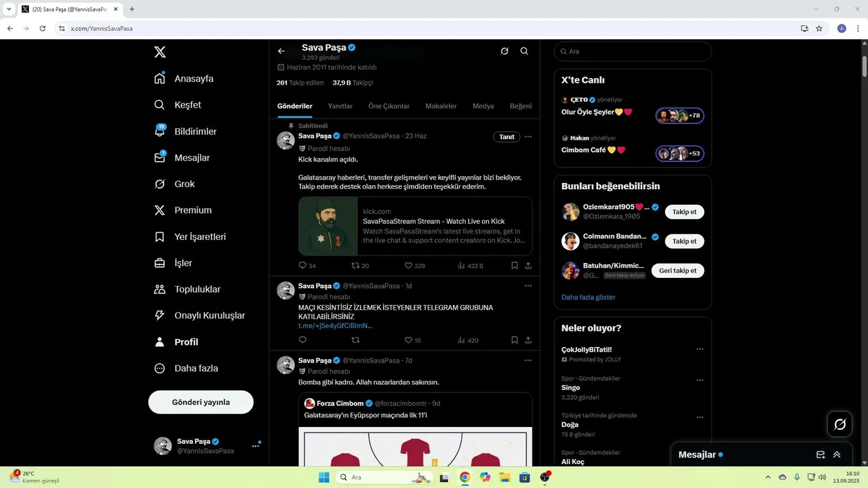
Task: Reload the page in Chrome
Action: tap(42, 28)
